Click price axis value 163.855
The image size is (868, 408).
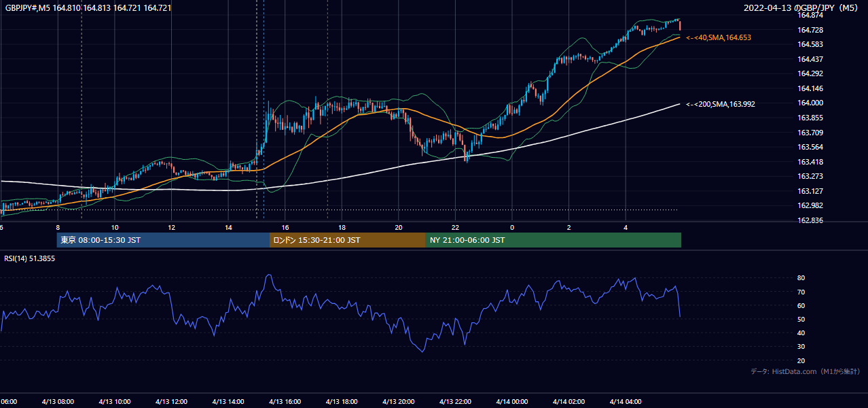[x=810, y=118]
